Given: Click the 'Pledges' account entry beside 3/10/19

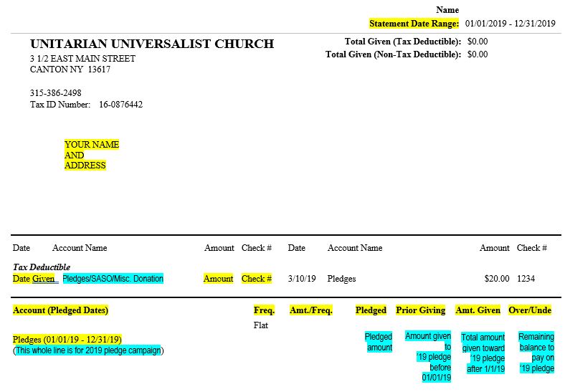Looking at the screenshot, I should tap(341, 279).
